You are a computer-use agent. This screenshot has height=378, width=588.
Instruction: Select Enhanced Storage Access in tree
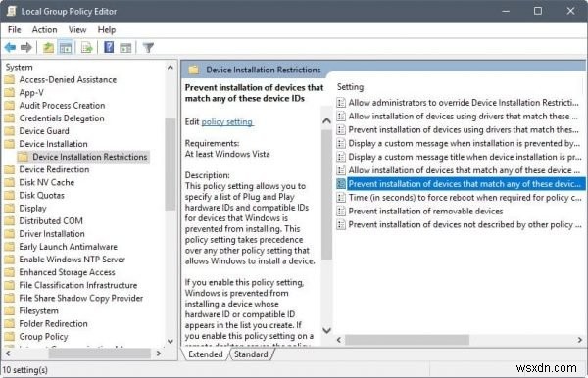pos(67,272)
